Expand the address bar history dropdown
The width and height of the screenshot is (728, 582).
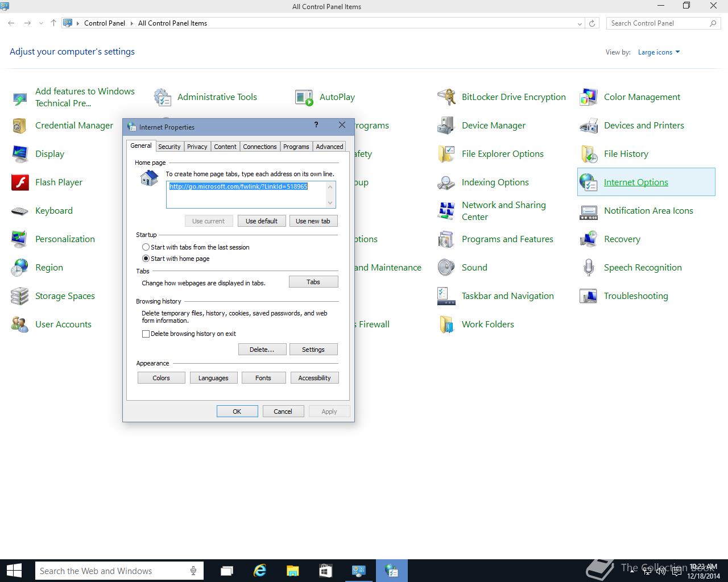point(580,24)
